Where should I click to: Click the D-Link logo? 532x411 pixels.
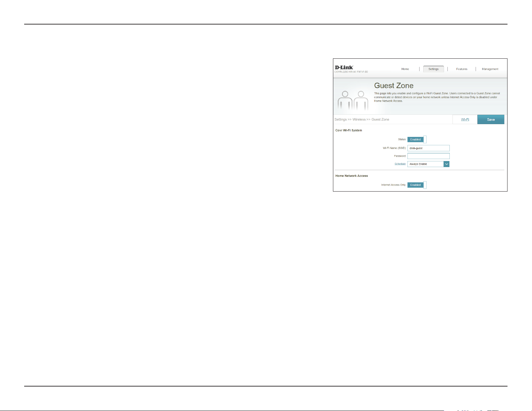[x=344, y=67]
